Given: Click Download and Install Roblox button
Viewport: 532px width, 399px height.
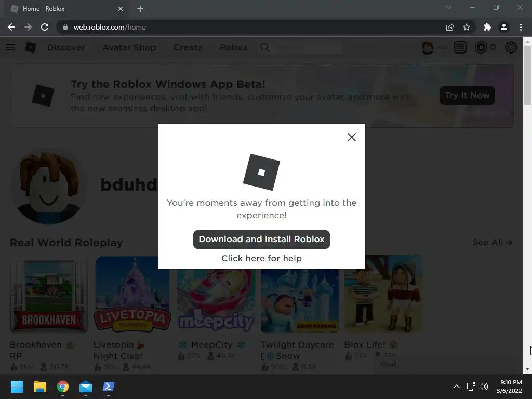Looking at the screenshot, I should pos(261,239).
